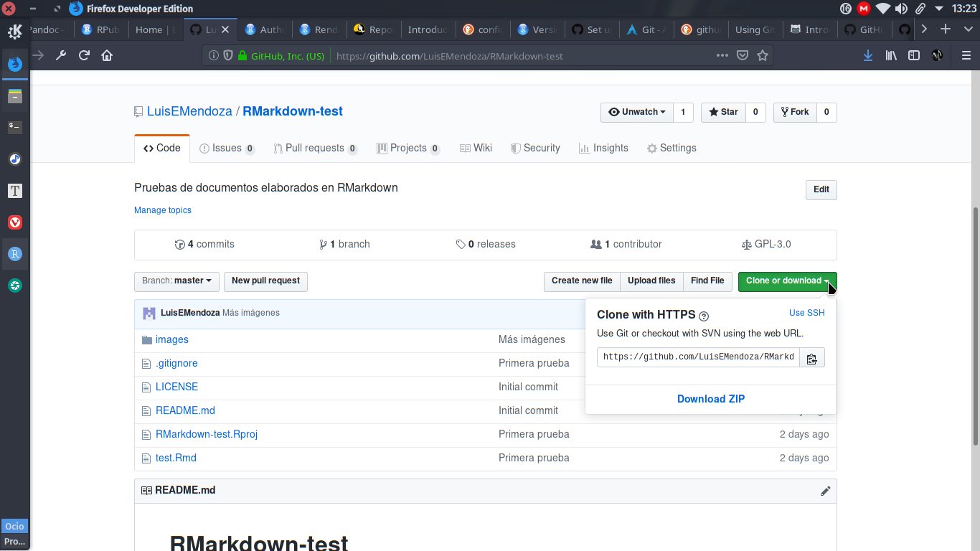
Task: Open the Issues tab
Action: click(x=227, y=148)
